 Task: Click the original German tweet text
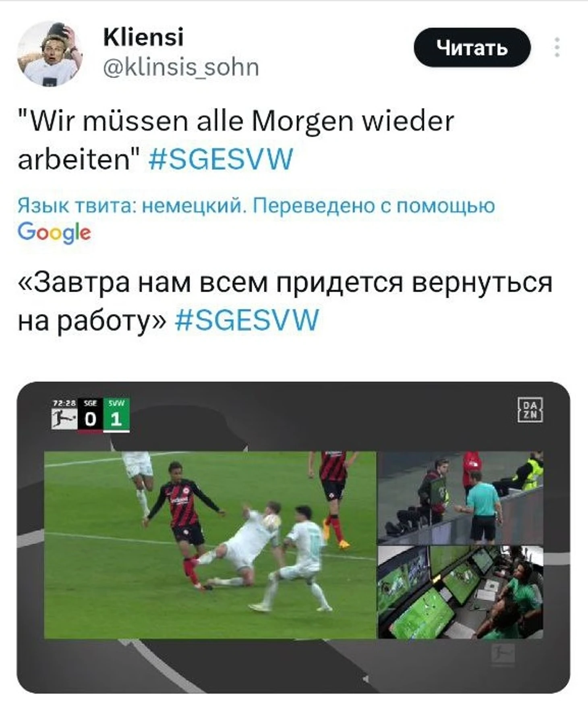click(236, 140)
